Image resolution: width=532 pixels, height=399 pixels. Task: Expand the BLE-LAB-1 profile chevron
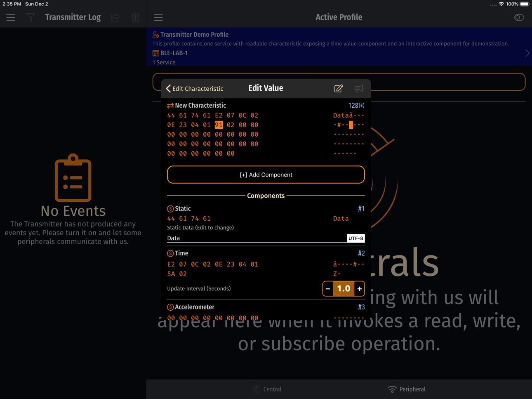527,53
